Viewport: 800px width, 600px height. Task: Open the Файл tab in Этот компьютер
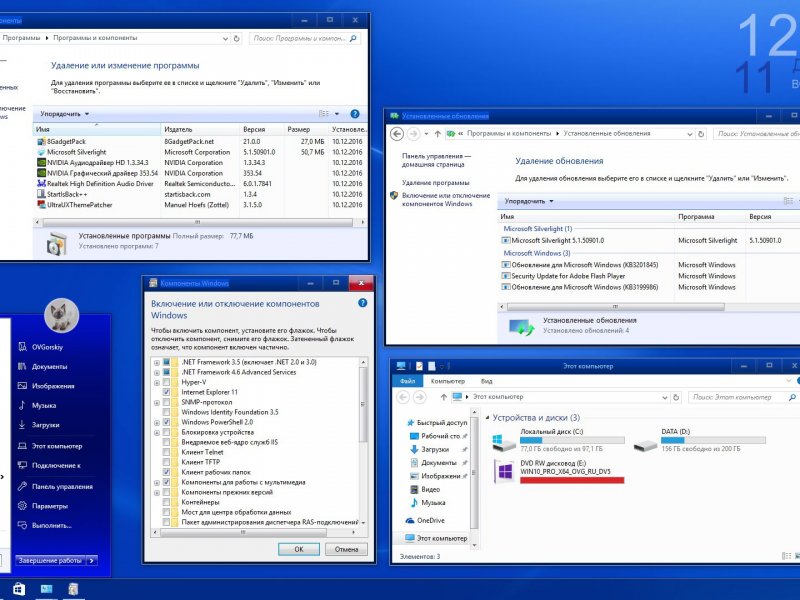tap(408, 381)
